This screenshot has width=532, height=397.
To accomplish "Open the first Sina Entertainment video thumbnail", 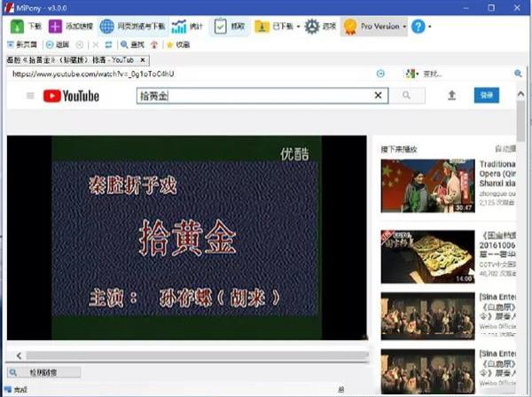I will 428,316.
